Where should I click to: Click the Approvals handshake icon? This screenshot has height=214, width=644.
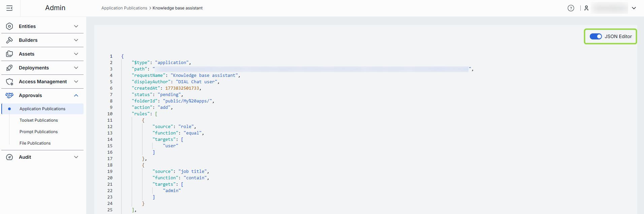(9, 95)
